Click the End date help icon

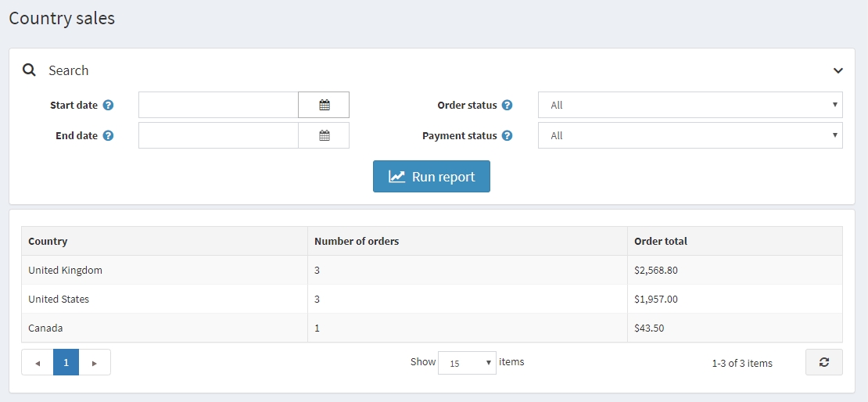[108, 135]
